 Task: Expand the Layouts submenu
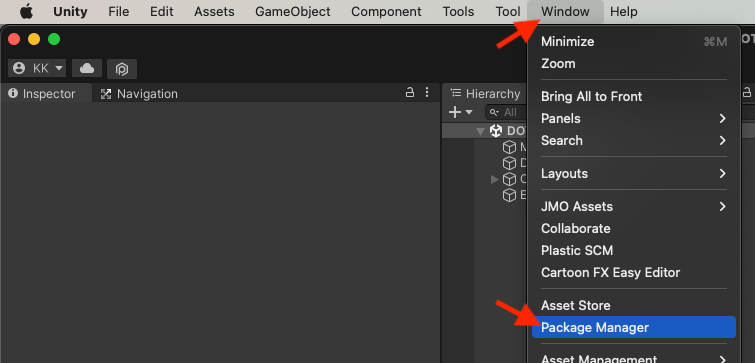coord(634,173)
